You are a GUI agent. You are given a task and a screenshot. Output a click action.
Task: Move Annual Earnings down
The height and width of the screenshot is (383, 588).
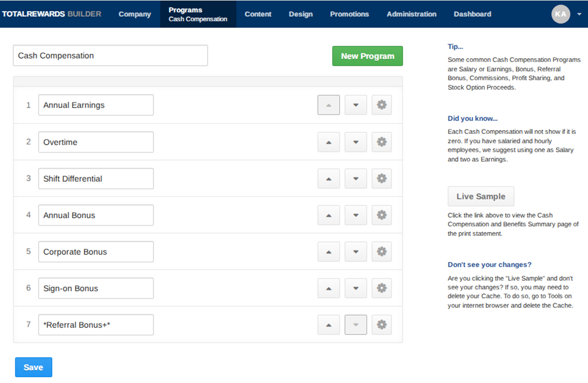(356, 105)
